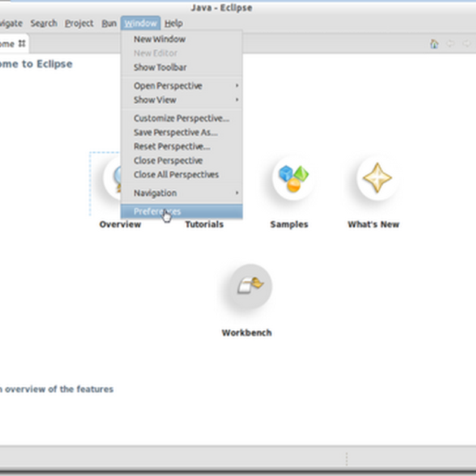Viewport: 476px width, 476px height.
Task: Select Reset Perspective... entry
Action: pyautogui.click(x=181, y=146)
